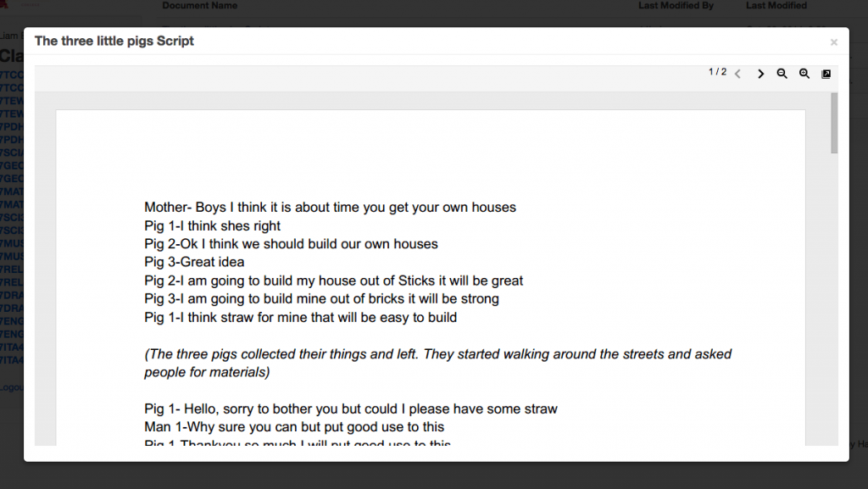Open the Logout link in the sidebar

point(12,387)
